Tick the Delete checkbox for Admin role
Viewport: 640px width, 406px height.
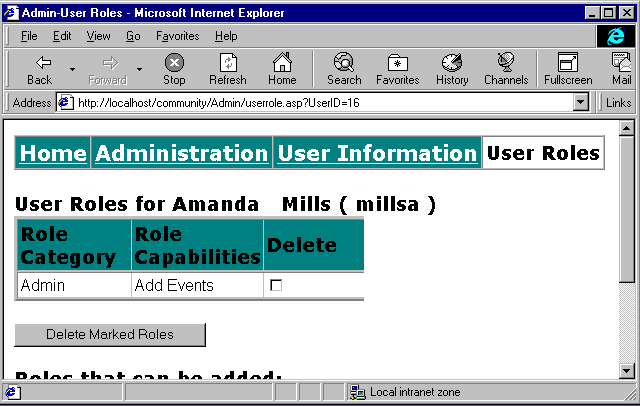point(276,286)
